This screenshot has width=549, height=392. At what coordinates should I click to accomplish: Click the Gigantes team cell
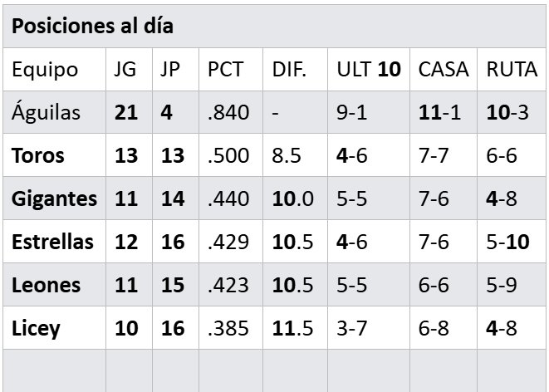[54, 198]
